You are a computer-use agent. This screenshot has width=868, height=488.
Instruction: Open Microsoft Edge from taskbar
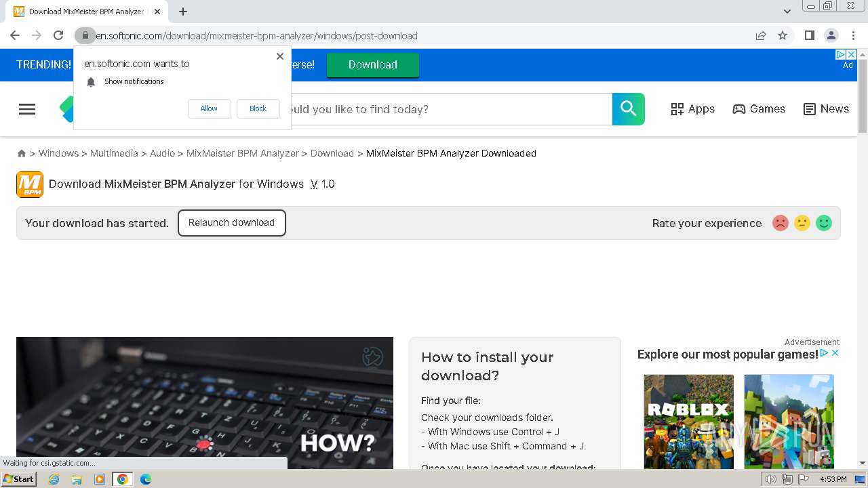146,479
